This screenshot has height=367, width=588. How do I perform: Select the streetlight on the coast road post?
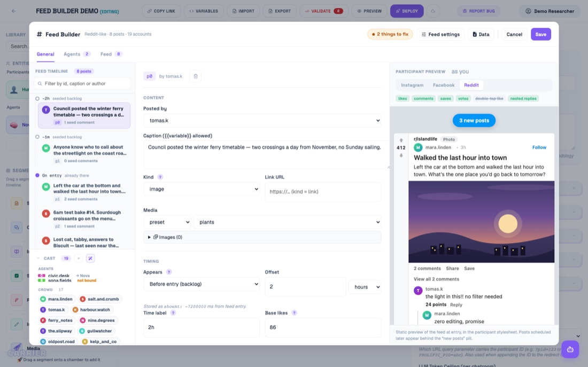(84, 154)
